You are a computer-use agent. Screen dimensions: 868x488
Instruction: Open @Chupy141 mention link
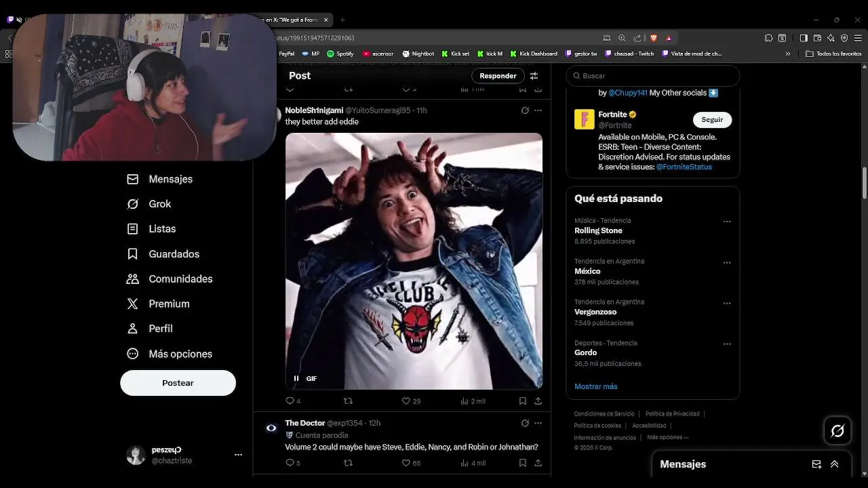(x=628, y=93)
